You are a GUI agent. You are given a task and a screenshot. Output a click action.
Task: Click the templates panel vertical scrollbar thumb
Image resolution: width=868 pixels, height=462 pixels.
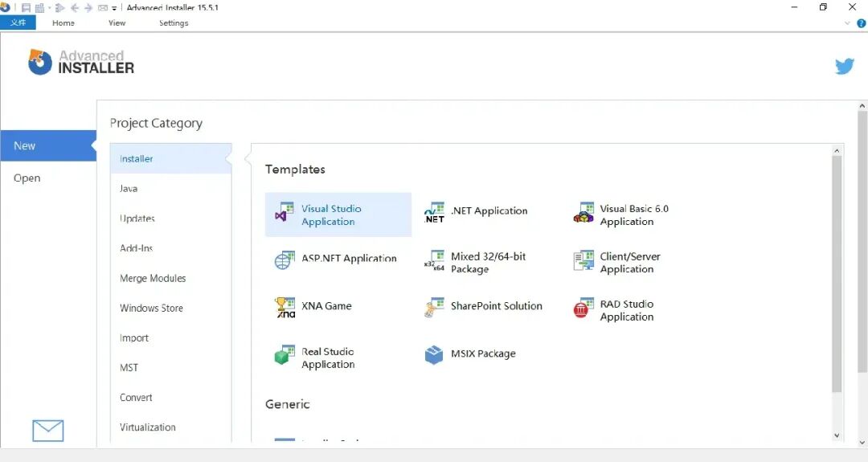coord(837,275)
